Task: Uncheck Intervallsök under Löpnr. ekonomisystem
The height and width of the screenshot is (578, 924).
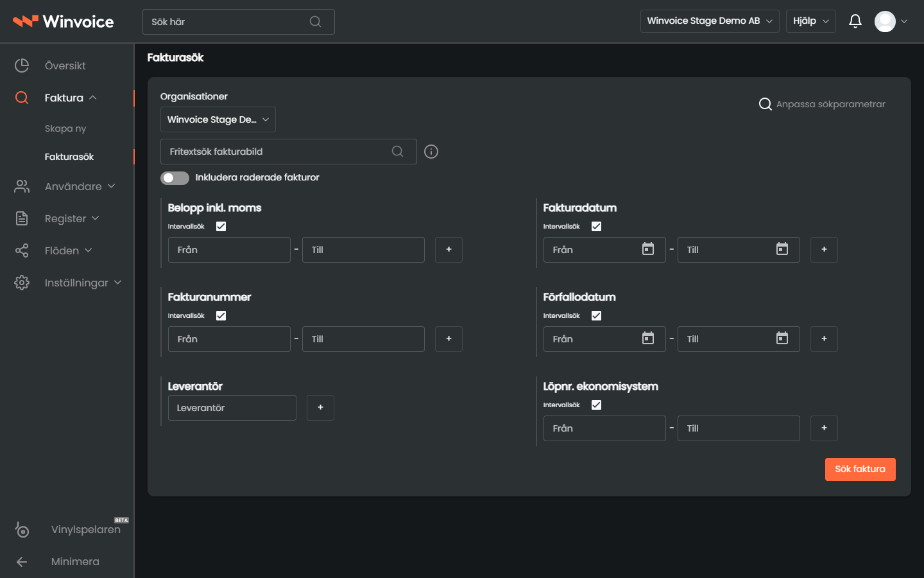Action: coord(596,405)
